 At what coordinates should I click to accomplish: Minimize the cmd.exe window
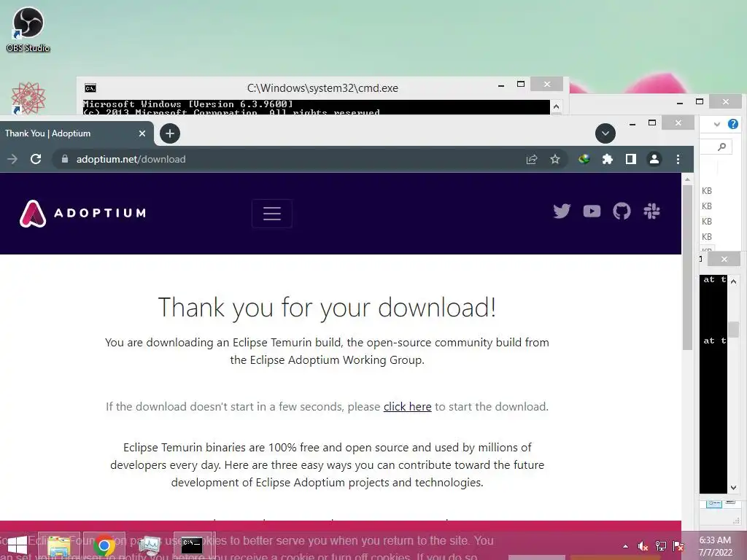pyautogui.click(x=500, y=85)
